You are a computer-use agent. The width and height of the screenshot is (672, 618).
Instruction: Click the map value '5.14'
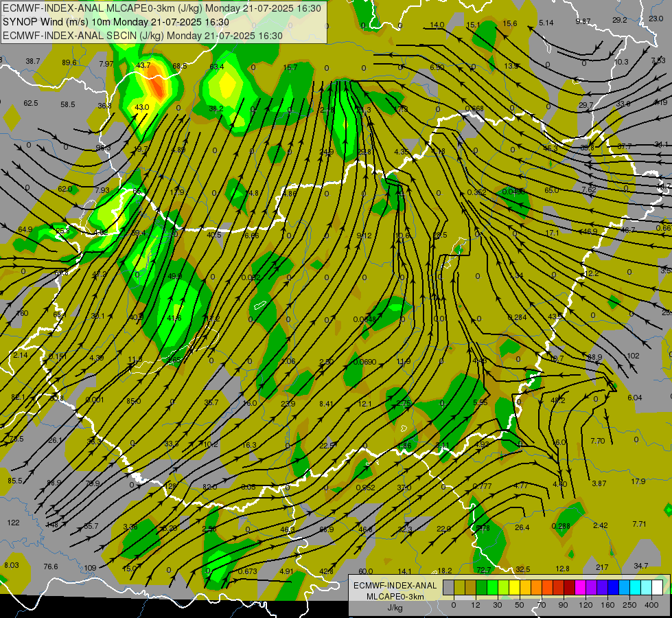coord(546,23)
